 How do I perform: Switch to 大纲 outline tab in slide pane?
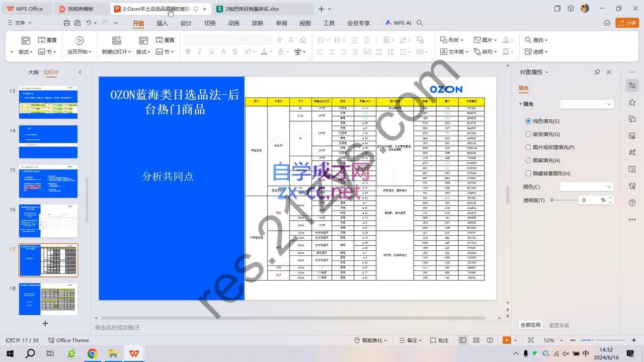(x=33, y=72)
